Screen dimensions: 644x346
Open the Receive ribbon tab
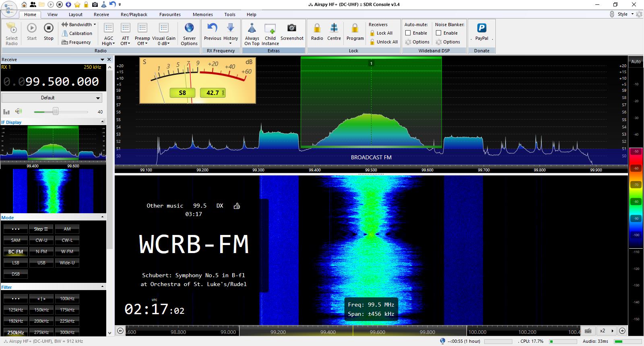[x=101, y=14]
